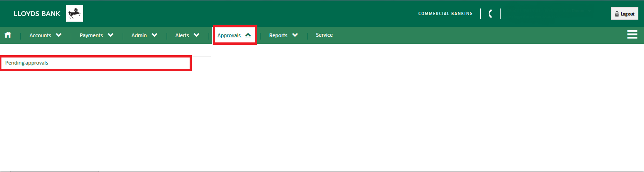This screenshot has height=172, width=644.
Task: Collapse the Approvals menu chevron
Action: (248, 35)
